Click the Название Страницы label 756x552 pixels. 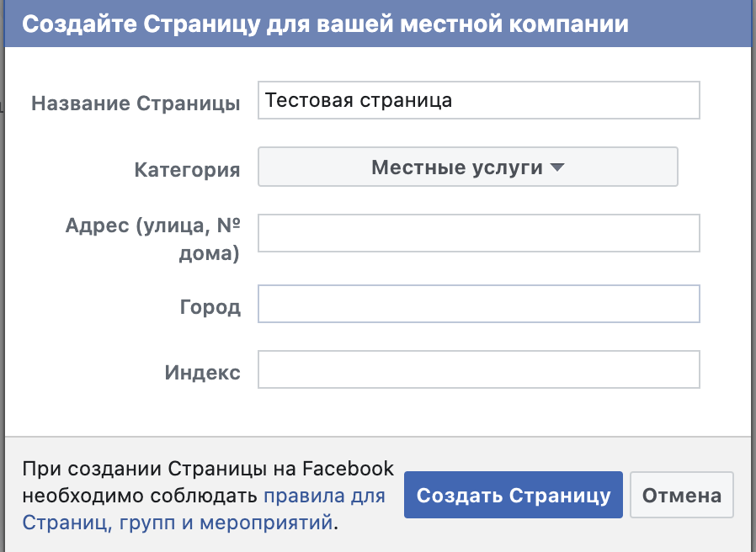pos(136,103)
